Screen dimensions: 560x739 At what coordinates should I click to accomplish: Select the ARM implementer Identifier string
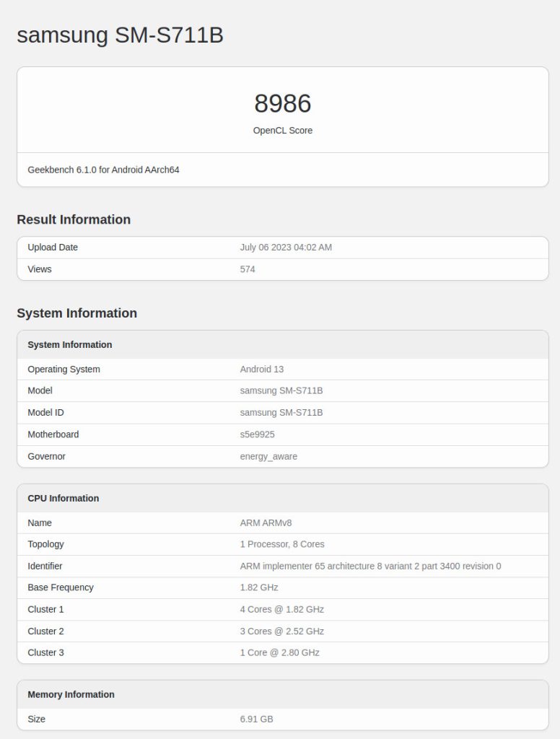click(x=370, y=566)
